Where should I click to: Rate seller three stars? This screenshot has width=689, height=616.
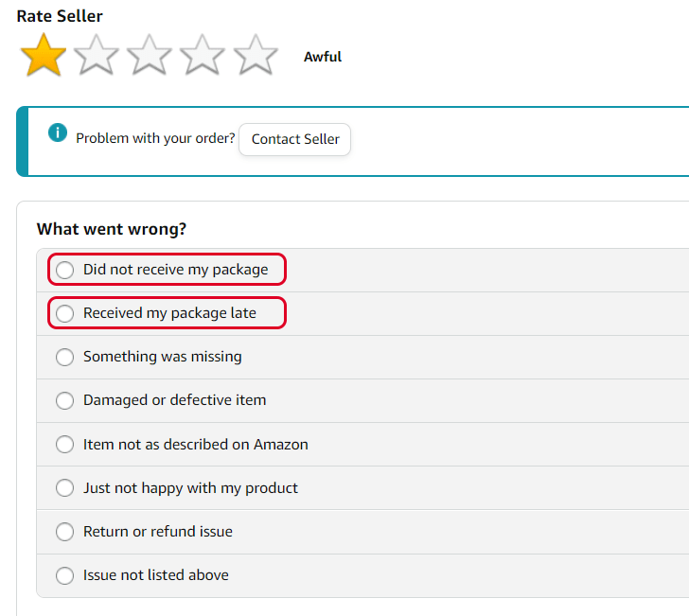click(x=150, y=56)
